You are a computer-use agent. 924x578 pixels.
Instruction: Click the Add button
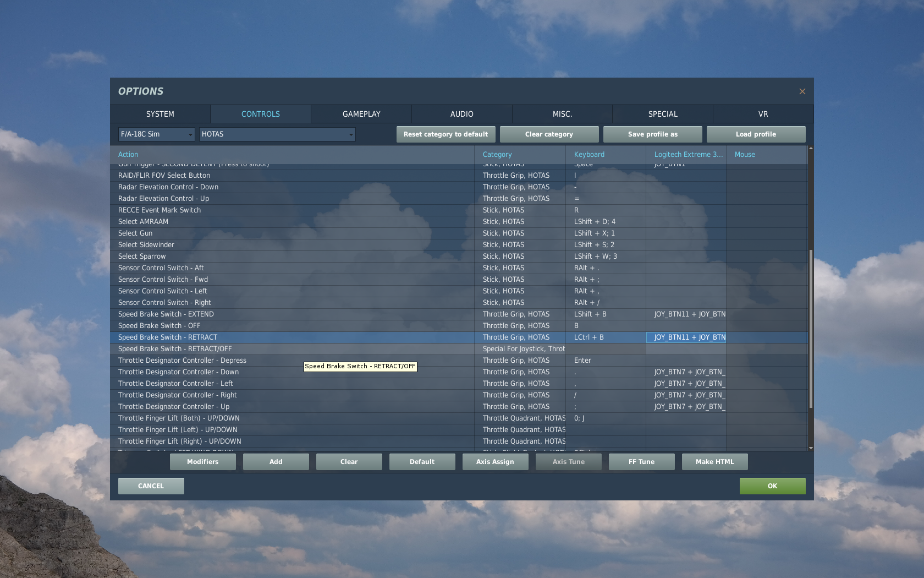click(x=276, y=462)
